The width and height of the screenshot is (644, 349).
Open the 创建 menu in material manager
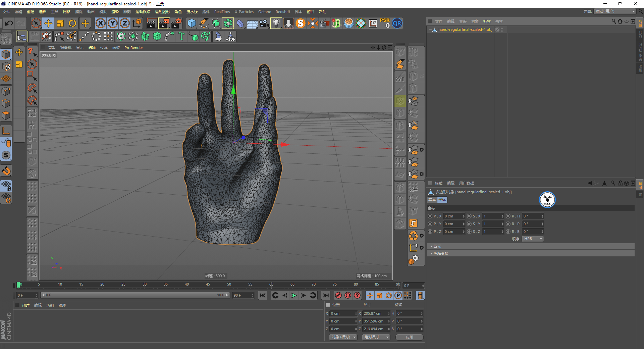[x=26, y=305]
